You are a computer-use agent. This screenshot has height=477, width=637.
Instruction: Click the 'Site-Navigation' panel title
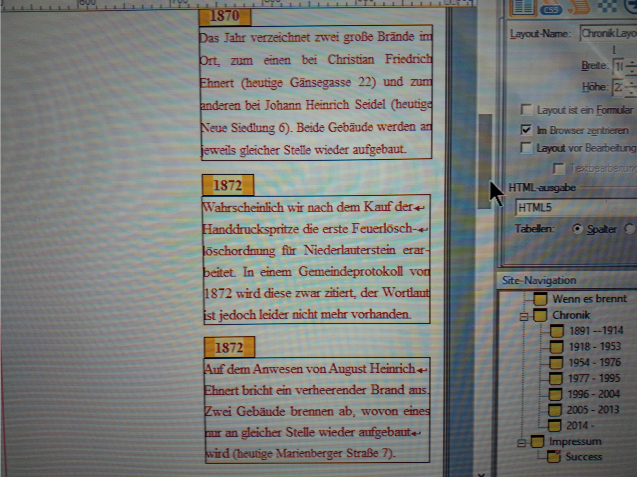point(539,280)
